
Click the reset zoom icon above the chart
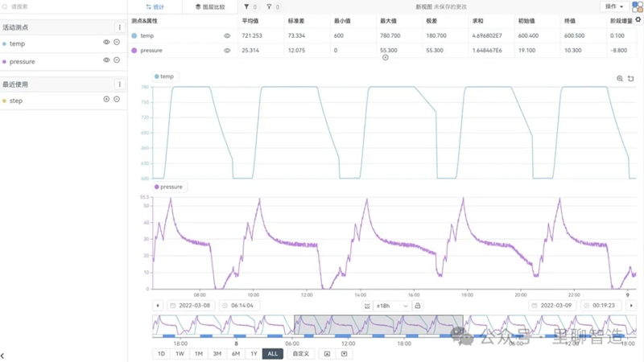pos(631,79)
